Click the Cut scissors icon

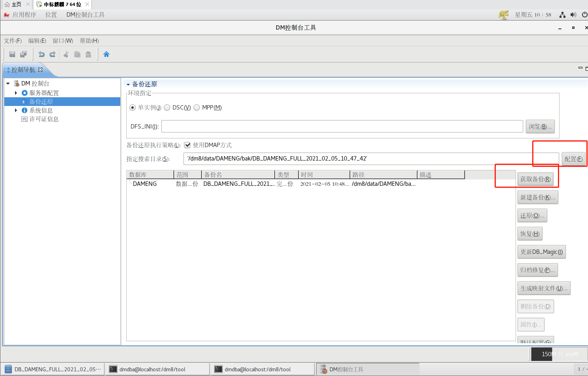66,54
